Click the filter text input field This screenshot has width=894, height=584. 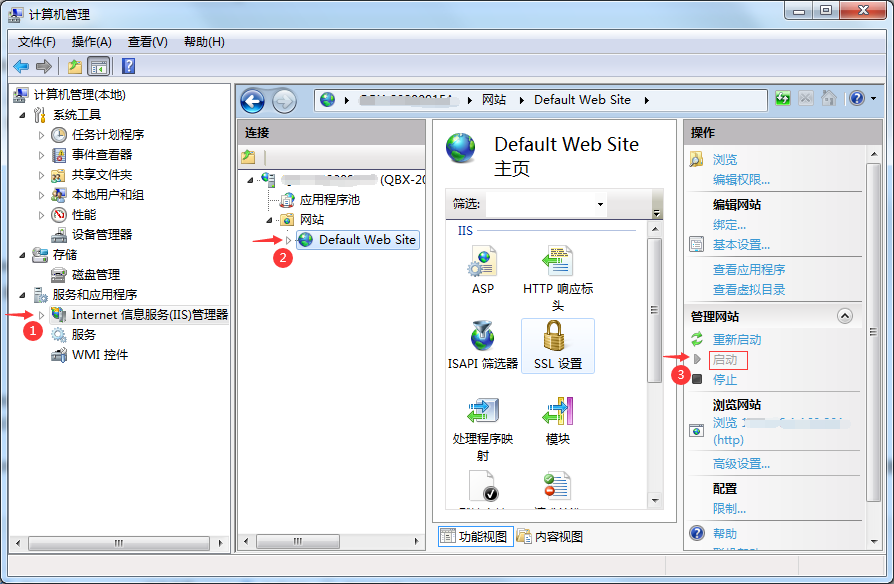coord(541,204)
